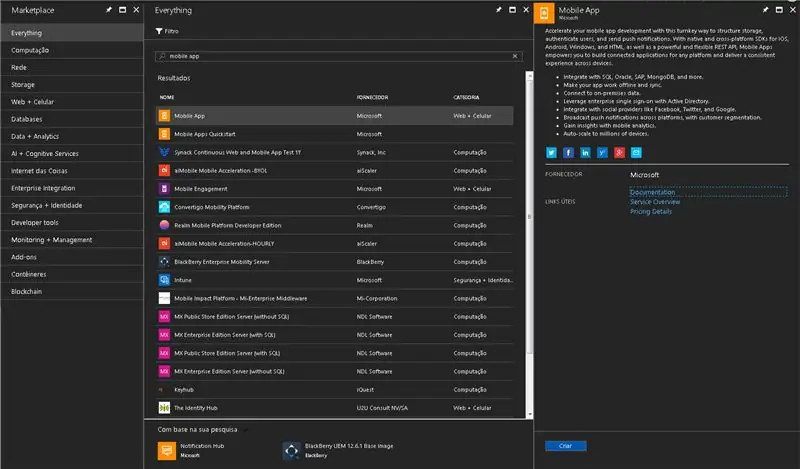Click the mobile app search field

(x=338, y=56)
